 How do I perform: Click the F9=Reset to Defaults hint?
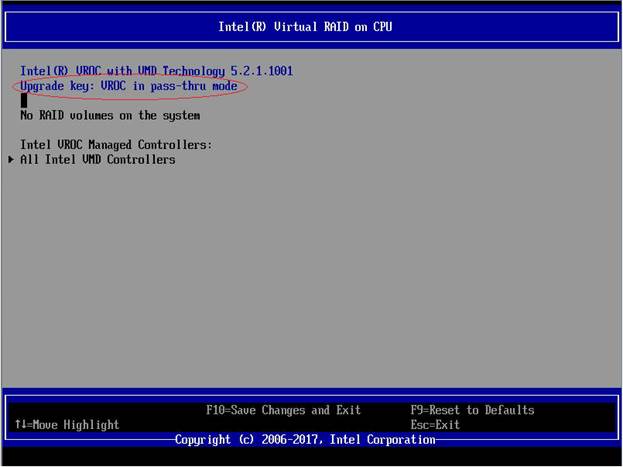pyautogui.click(x=472, y=410)
